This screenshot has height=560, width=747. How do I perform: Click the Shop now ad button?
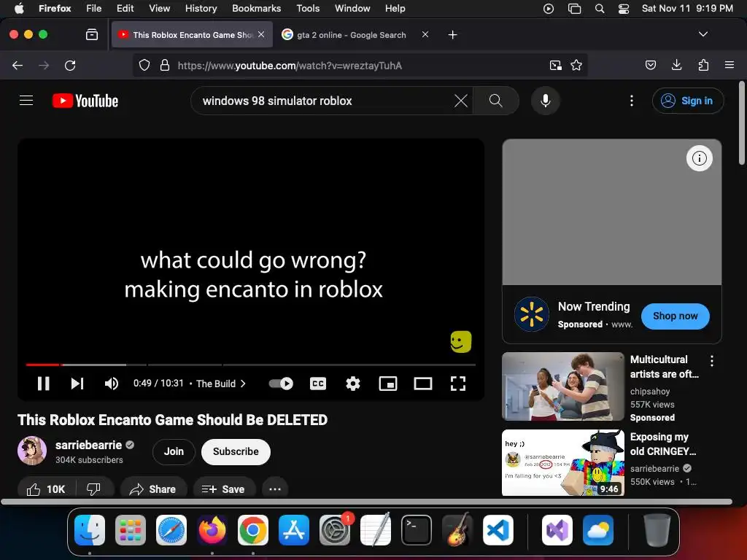pos(675,316)
